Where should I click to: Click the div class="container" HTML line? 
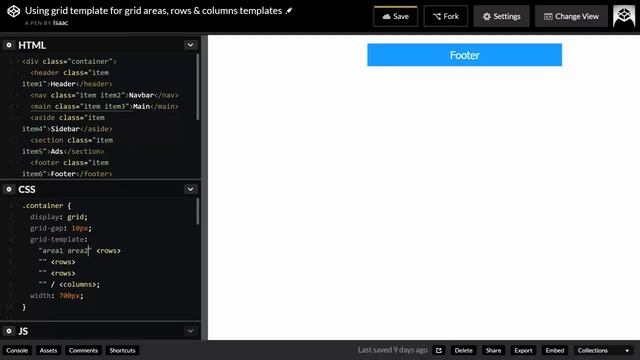pyautogui.click(x=69, y=61)
